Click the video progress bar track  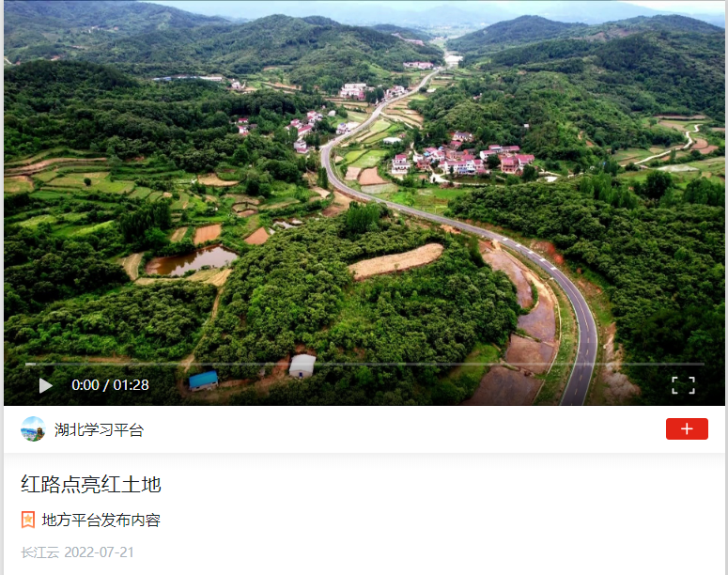[x=364, y=365]
